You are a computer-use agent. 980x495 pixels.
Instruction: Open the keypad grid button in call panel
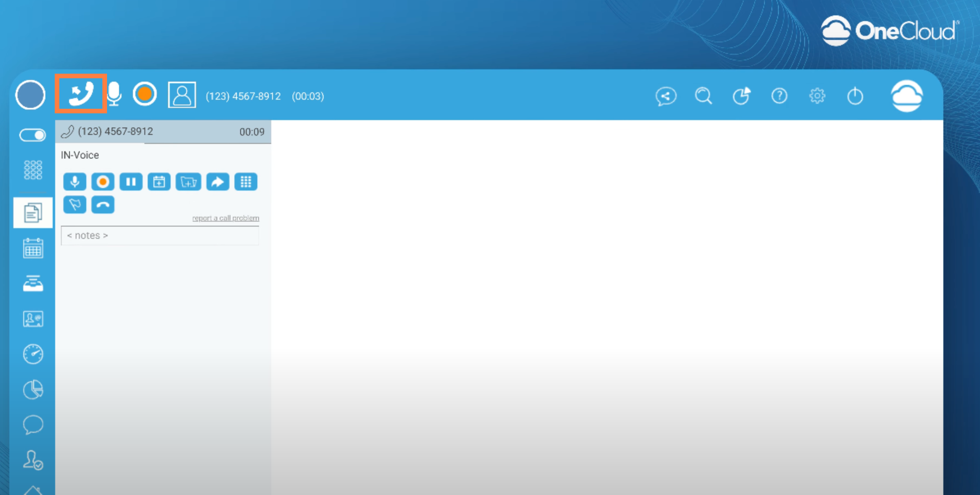246,182
